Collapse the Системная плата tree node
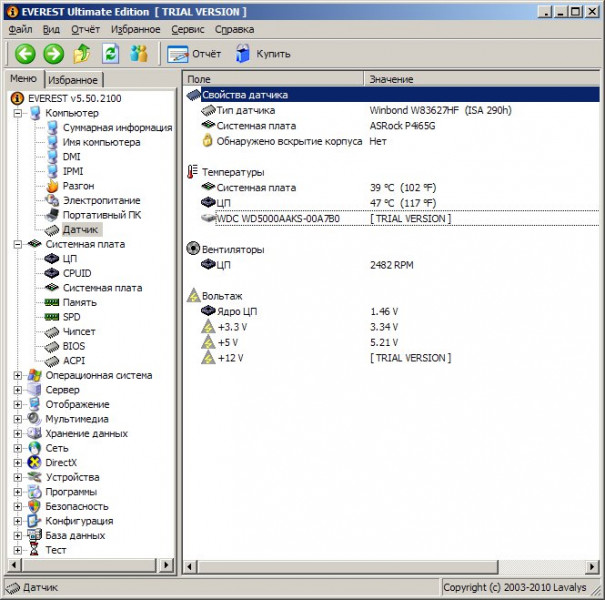The width and height of the screenshot is (605, 600). 17,245
